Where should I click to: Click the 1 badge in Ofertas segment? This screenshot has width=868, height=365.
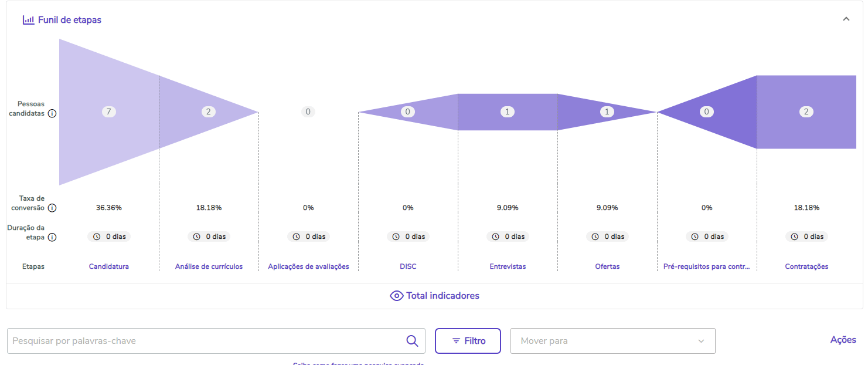(607, 111)
